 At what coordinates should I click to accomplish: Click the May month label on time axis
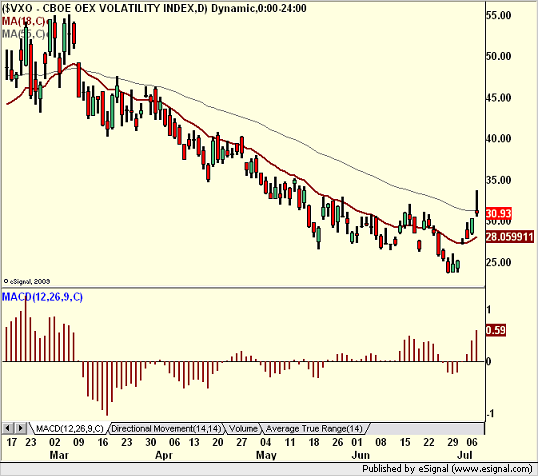tap(266, 455)
